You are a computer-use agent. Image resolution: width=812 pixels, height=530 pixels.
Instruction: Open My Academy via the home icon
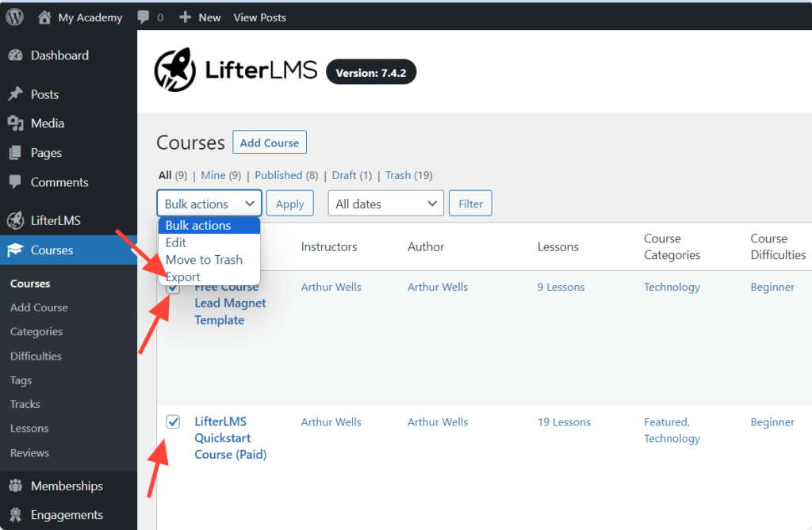pyautogui.click(x=45, y=16)
